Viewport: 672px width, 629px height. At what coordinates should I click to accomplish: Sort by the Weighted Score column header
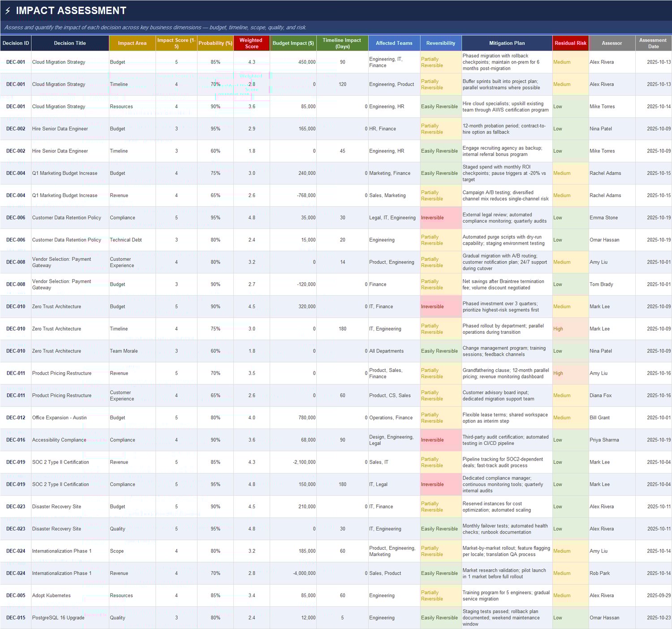(251, 43)
